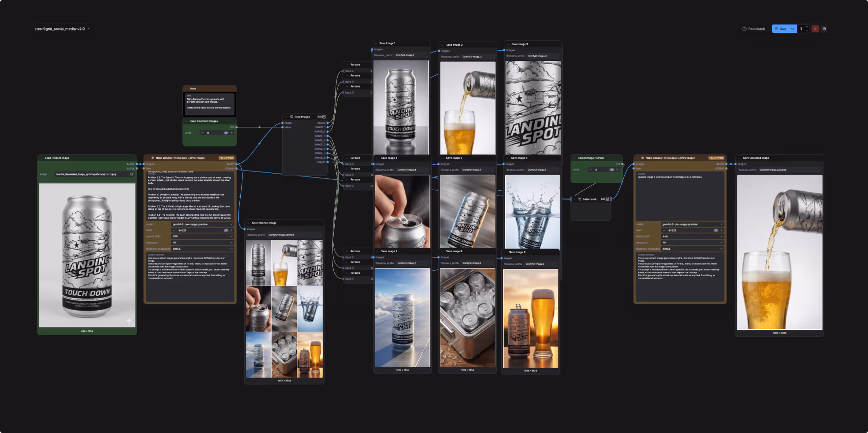Viewport: 868px width, 433px height.
Task: Click IMAGE output port on left Nano Banana node
Action: [x=236, y=164]
